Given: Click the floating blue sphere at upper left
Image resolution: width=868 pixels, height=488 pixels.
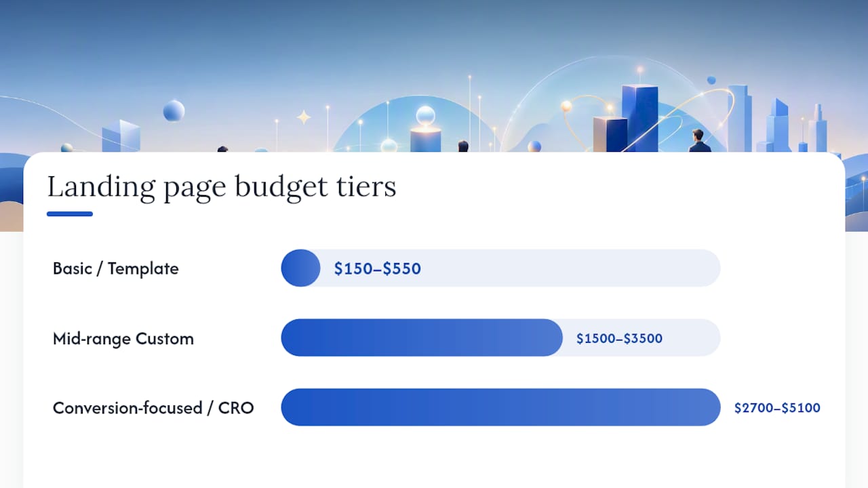Looking at the screenshot, I should (174, 110).
